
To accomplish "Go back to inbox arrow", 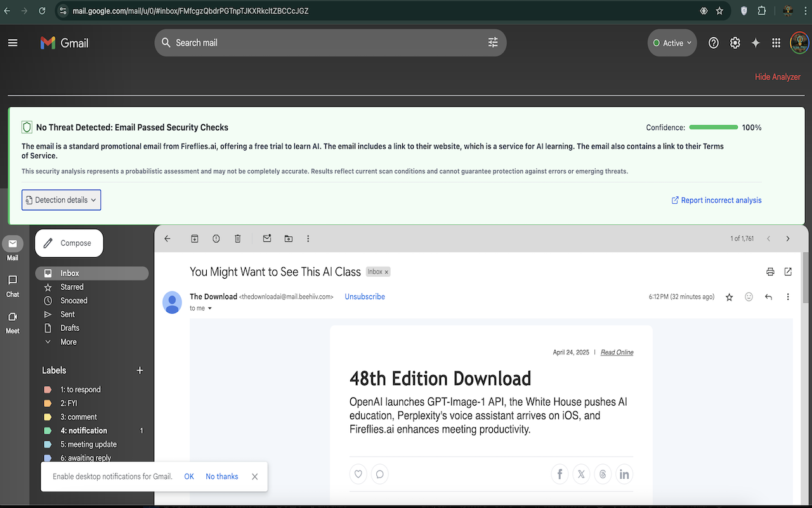I will click(x=167, y=239).
